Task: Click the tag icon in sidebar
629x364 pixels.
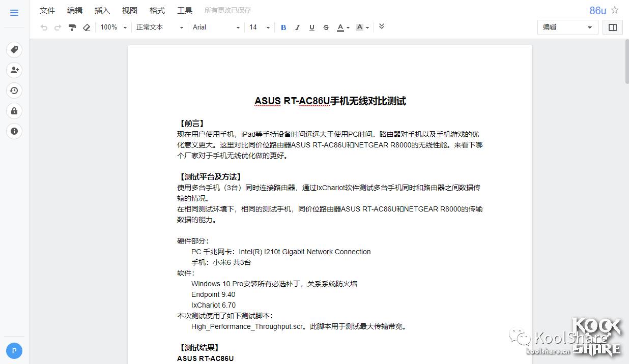Action: (x=14, y=50)
